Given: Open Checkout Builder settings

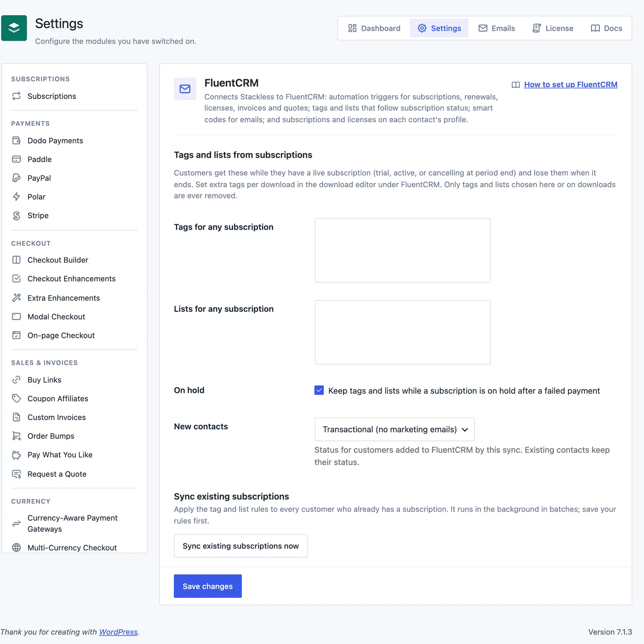Looking at the screenshot, I should tap(74, 260).
